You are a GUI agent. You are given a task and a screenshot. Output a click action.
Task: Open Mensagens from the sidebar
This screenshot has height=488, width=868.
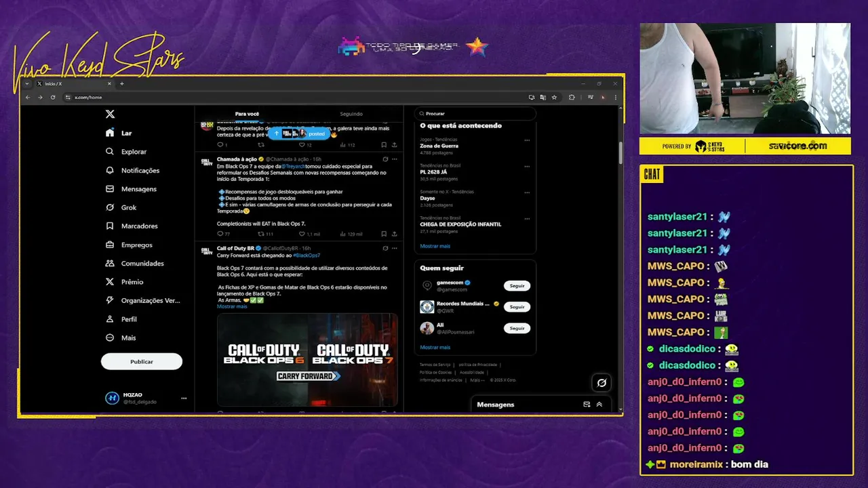click(x=131, y=189)
